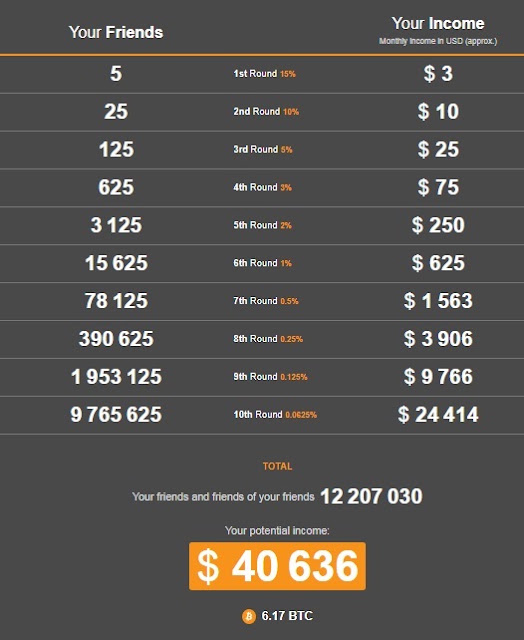Image resolution: width=524 pixels, height=640 pixels.
Task: Click the Monthly income in USD subtitle
Action: point(438,41)
